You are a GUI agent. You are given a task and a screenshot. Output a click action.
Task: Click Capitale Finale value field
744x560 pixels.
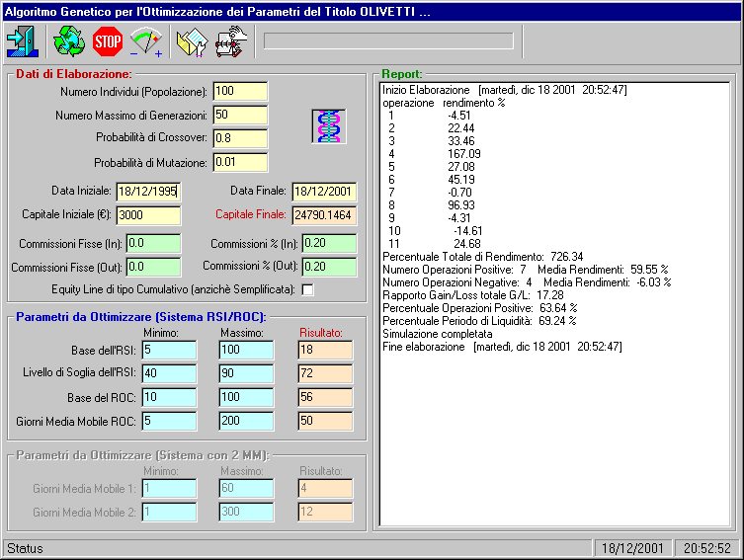(x=324, y=215)
